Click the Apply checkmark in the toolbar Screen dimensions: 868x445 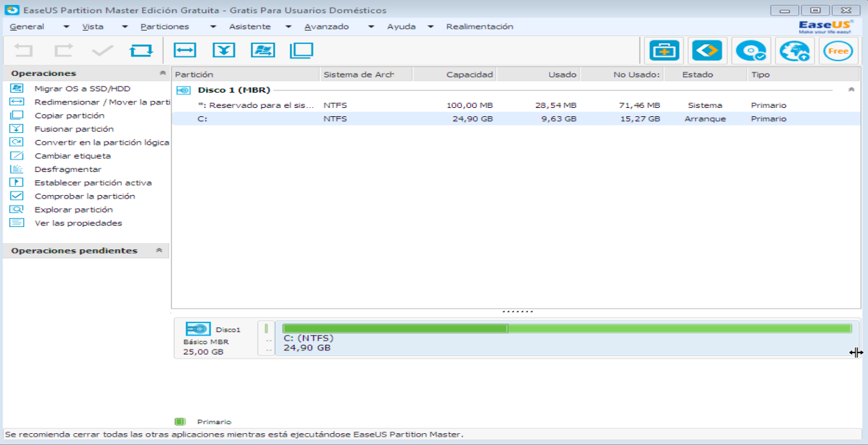102,50
